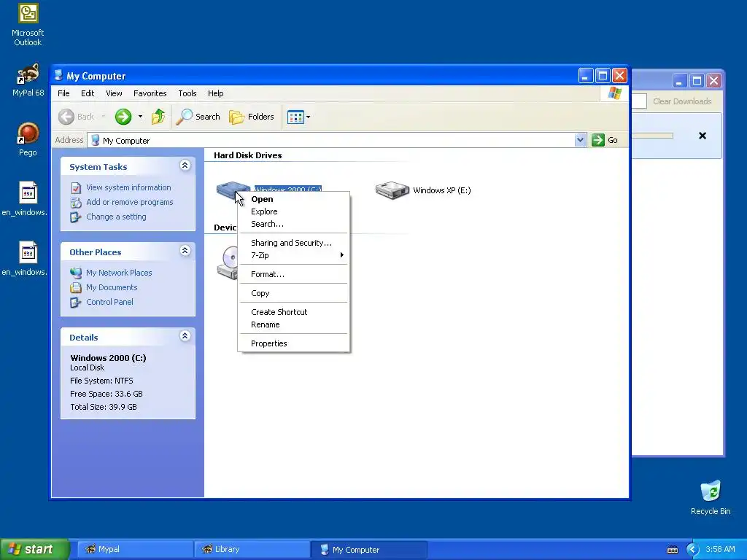The width and height of the screenshot is (747, 560).
Task: Click the Search magnifier toolbar button
Action: pos(198,117)
